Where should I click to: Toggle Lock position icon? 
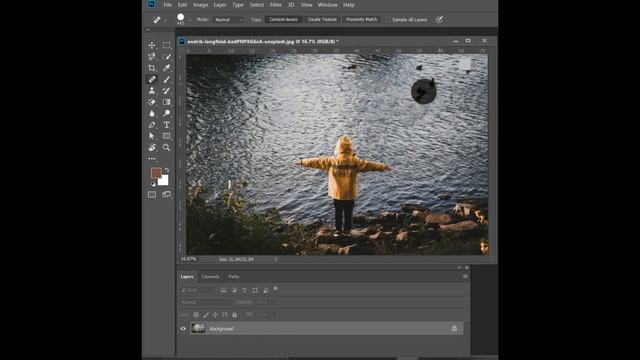click(215, 315)
